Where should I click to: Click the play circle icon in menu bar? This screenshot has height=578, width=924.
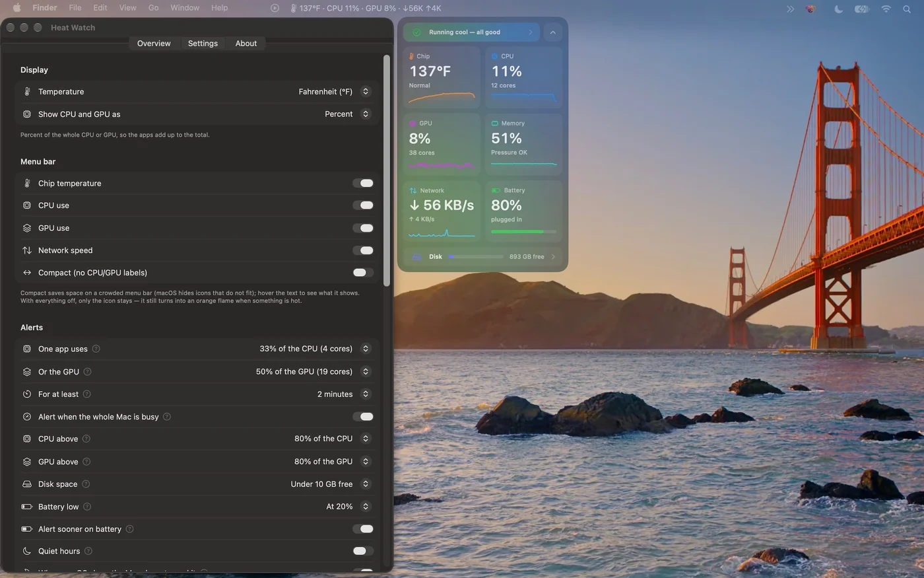[275, 8]
